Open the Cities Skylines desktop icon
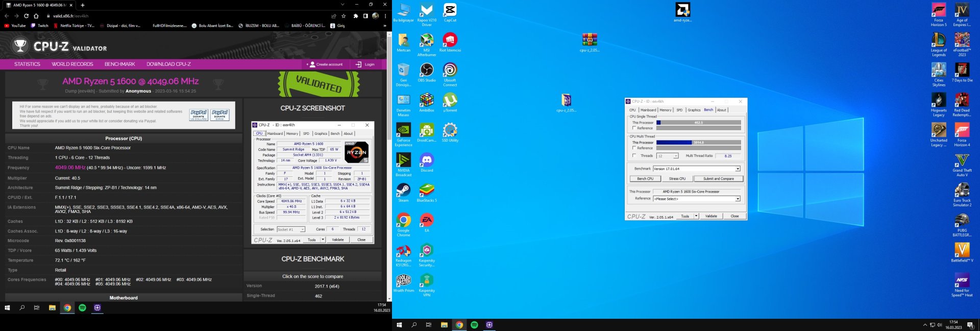980x331 pixels. tap(939, 75)
